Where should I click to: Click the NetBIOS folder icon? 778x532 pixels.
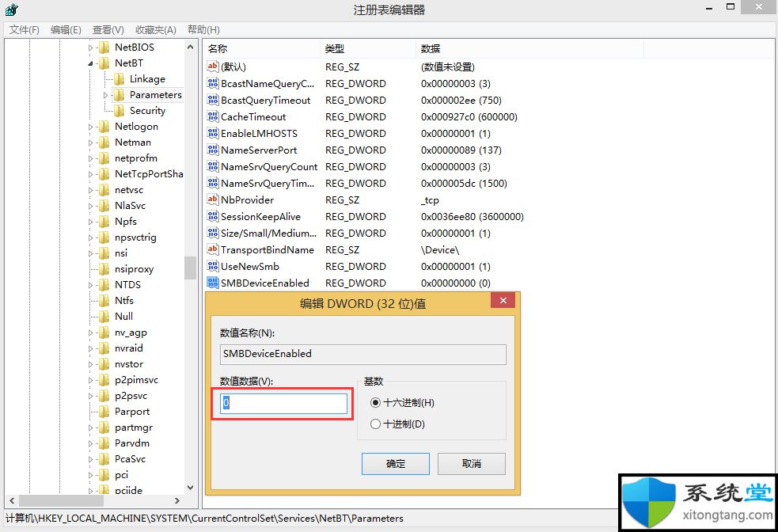tap(104, 47)
